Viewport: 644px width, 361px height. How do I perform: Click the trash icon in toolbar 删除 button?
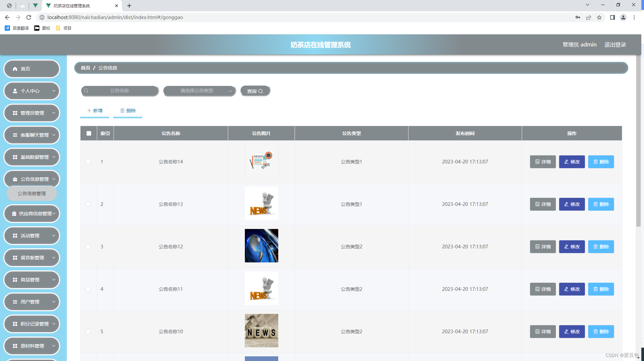(122, 111)
